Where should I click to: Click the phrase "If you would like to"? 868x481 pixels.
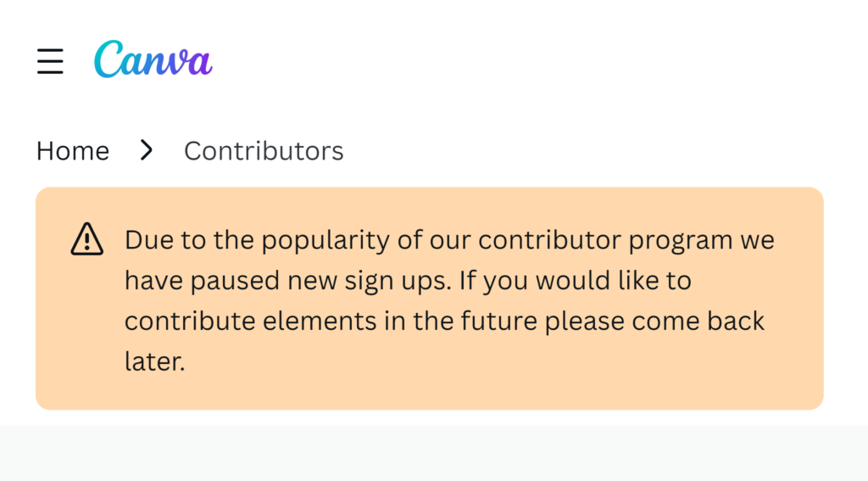click(576, 281)
